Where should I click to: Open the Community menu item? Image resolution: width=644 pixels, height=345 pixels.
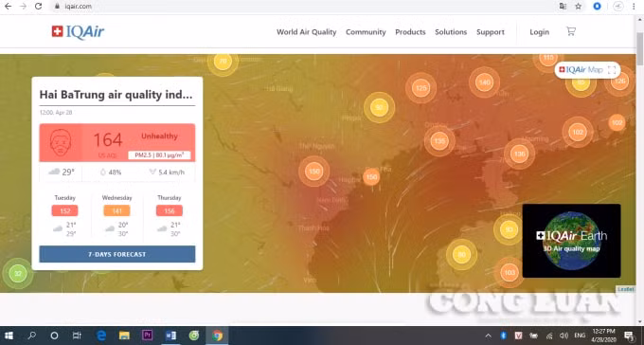(366, 32)
